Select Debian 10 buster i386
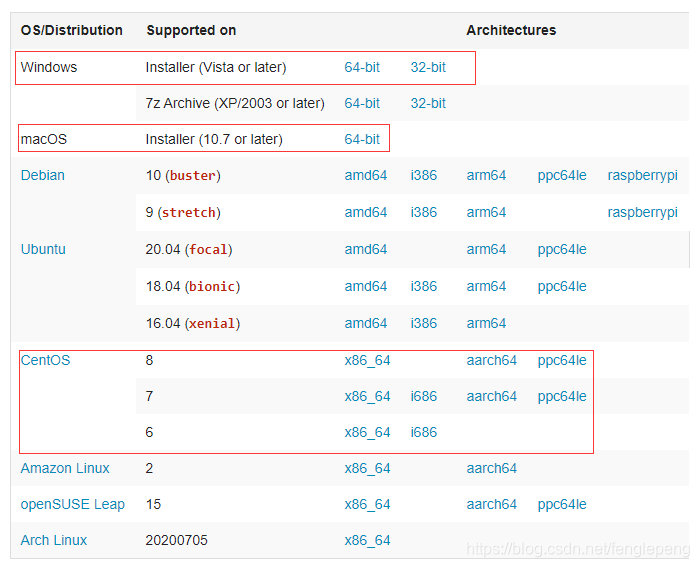 click(x=424, y=175)
